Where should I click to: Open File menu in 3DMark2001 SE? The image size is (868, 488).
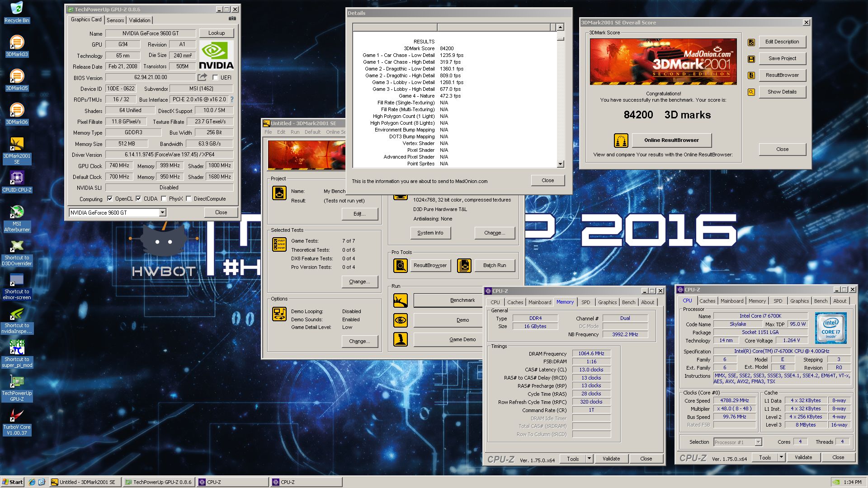pos(268,132)
